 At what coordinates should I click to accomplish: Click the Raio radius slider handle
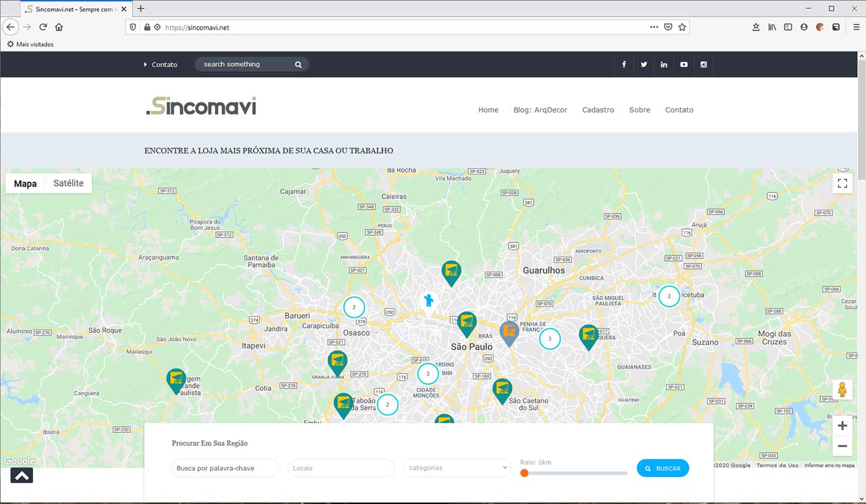pos(524,473)
